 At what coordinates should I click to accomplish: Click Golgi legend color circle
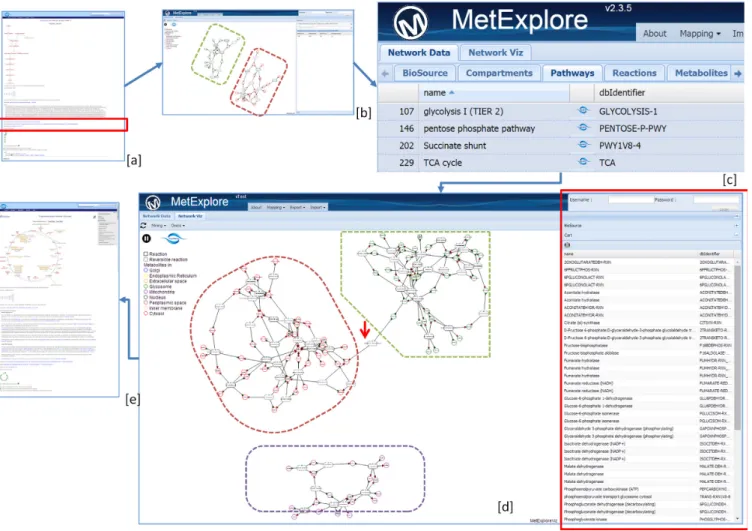(146, 270)
